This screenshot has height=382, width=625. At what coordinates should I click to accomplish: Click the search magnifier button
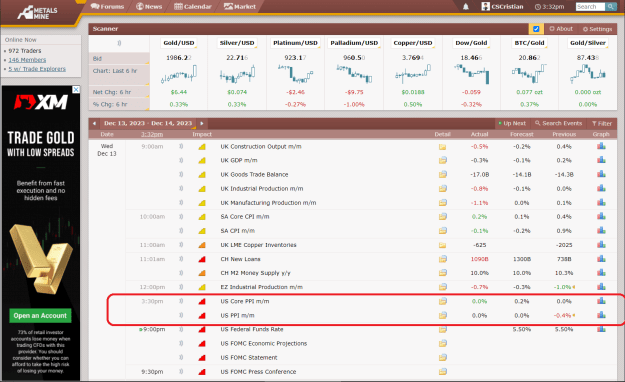point(611,7)
